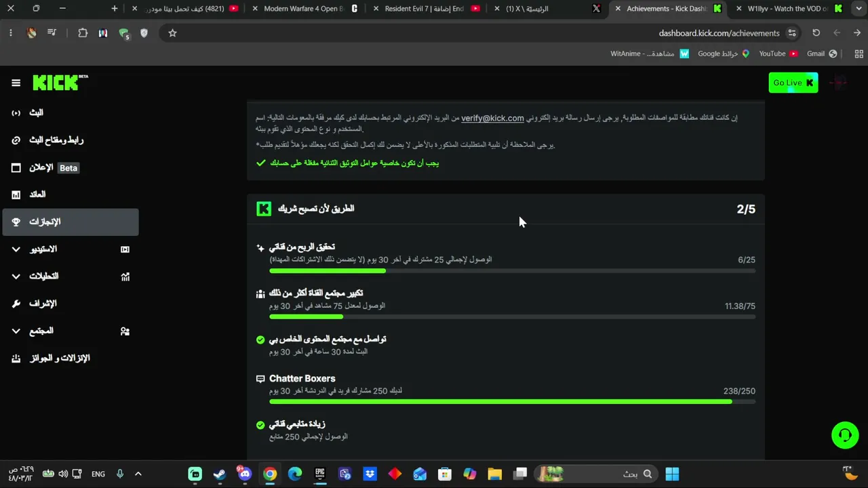Click the community people icon in sidebar

tap(125, 331)
